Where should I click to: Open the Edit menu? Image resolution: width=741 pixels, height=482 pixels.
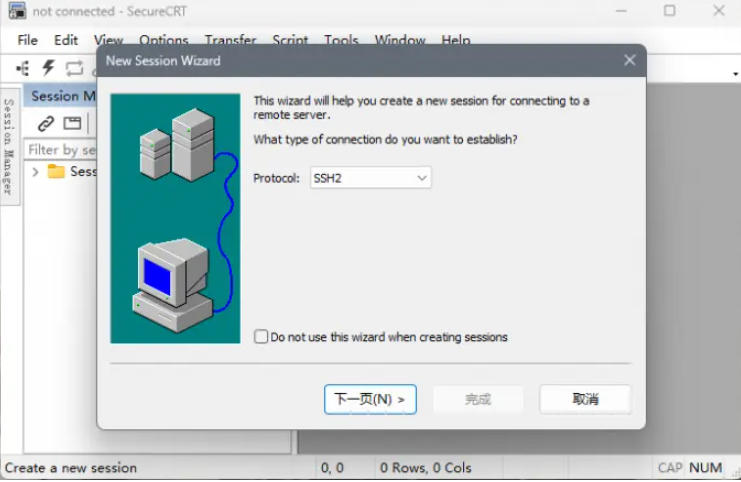[x=66, y=40]
